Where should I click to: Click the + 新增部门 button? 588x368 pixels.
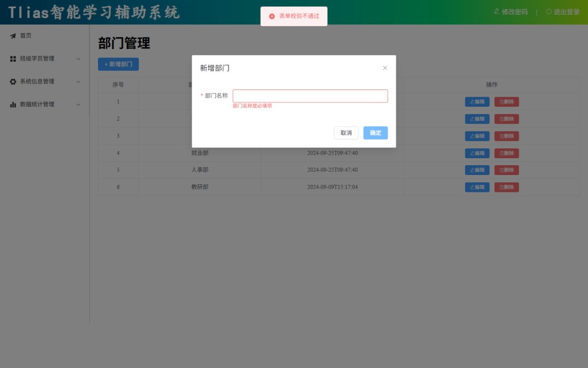[118, 64]
